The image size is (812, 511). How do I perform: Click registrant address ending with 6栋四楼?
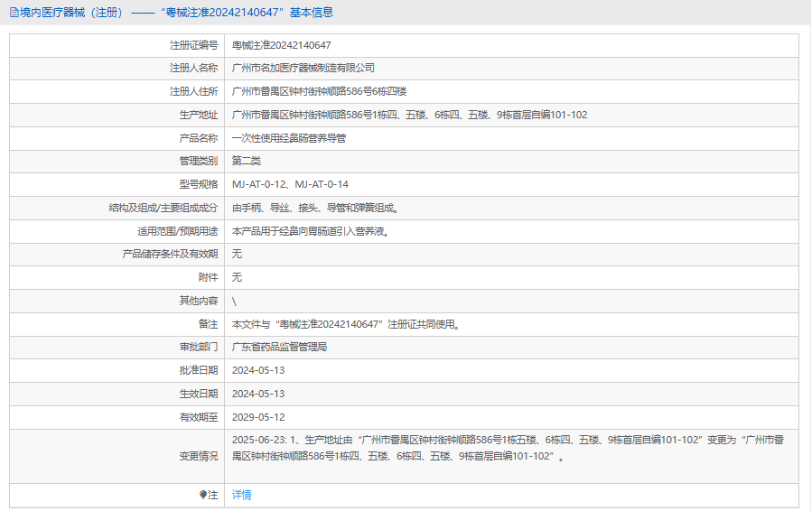pos(319,92)
